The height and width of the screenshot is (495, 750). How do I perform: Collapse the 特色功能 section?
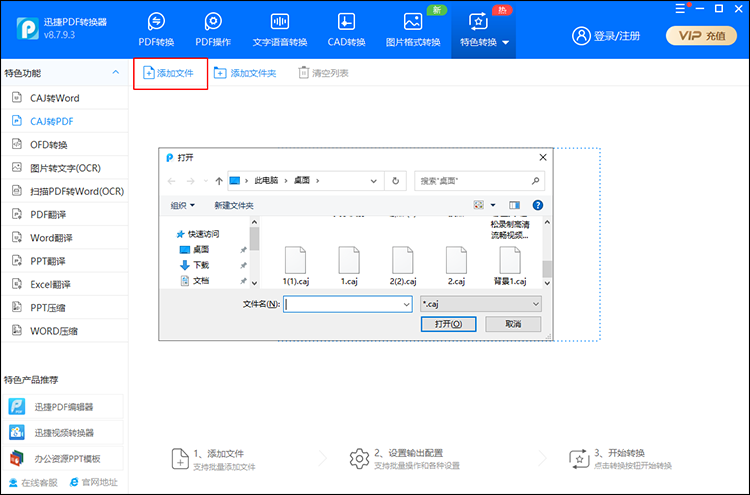point(115,72)
